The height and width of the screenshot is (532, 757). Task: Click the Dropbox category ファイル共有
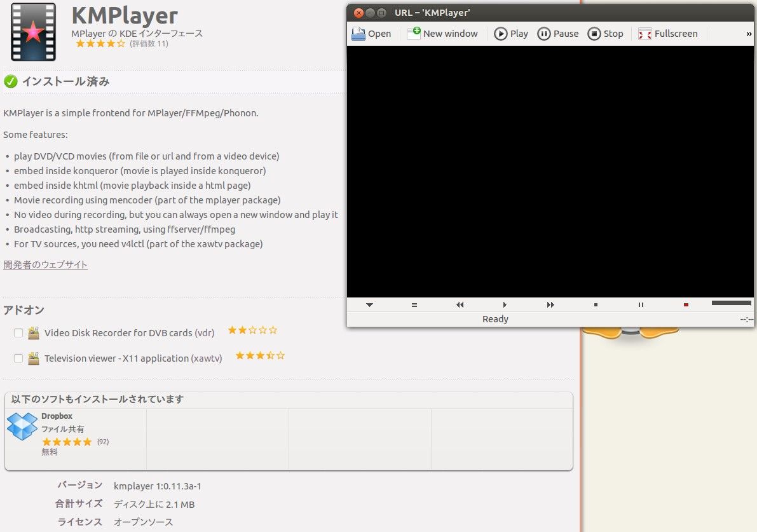62,429
